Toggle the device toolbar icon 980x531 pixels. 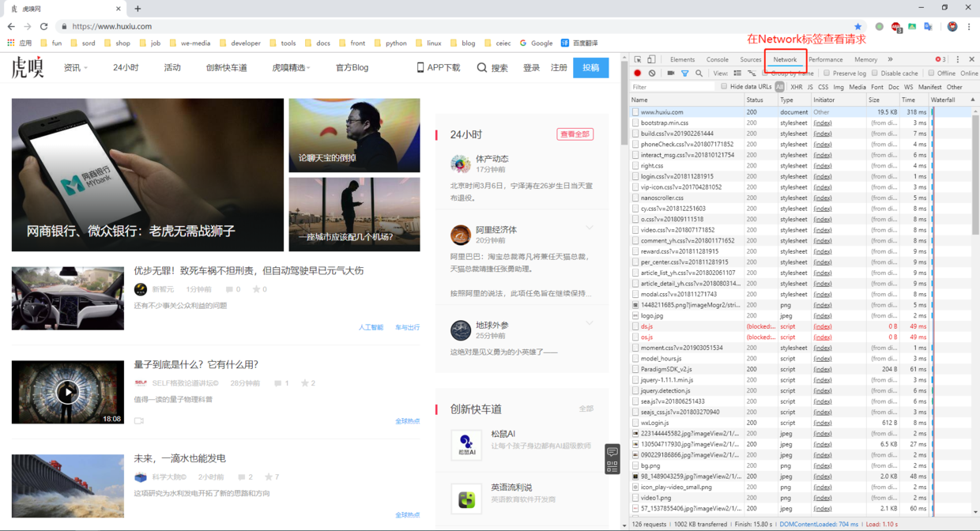(652, 59)
